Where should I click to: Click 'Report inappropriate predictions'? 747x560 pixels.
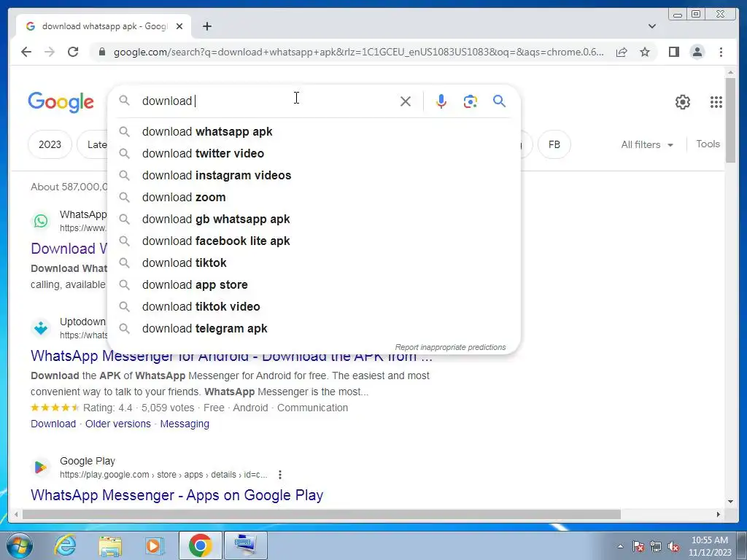tap(450, 347)
